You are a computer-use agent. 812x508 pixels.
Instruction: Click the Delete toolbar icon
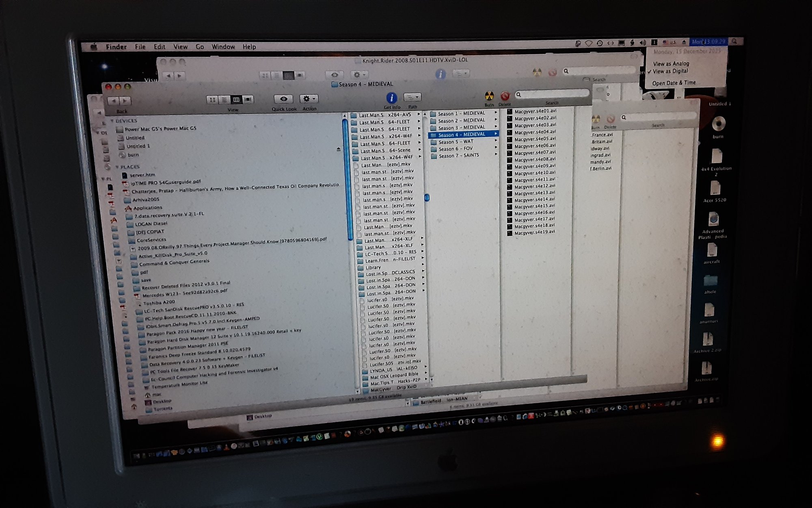[x=505, y=96]
